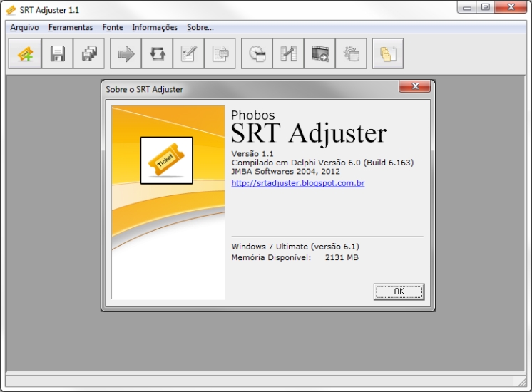Click the 'Phobos' heading text

(x=253, y=115)
